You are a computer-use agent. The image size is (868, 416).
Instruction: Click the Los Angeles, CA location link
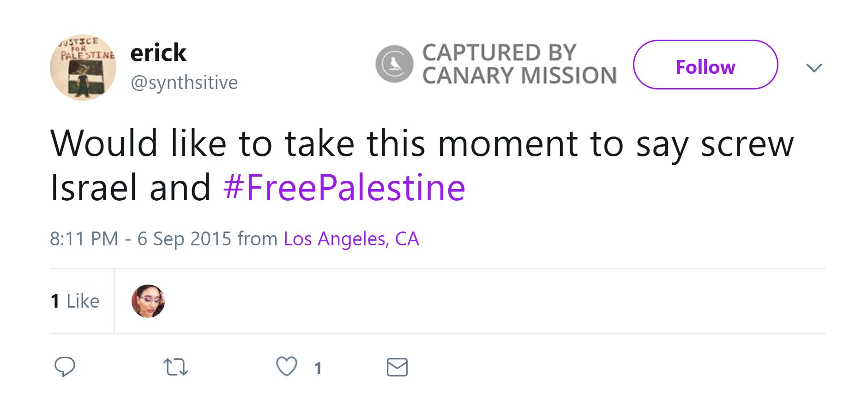pos(351,239)
